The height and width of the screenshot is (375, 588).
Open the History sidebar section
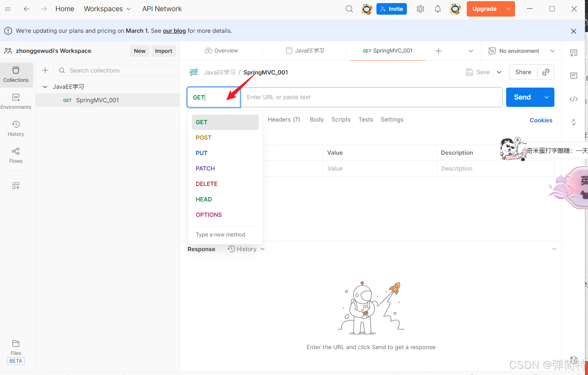coord(16,129)
